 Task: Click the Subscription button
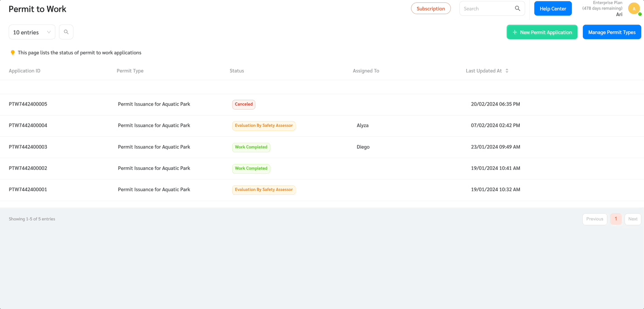[431, 9]
